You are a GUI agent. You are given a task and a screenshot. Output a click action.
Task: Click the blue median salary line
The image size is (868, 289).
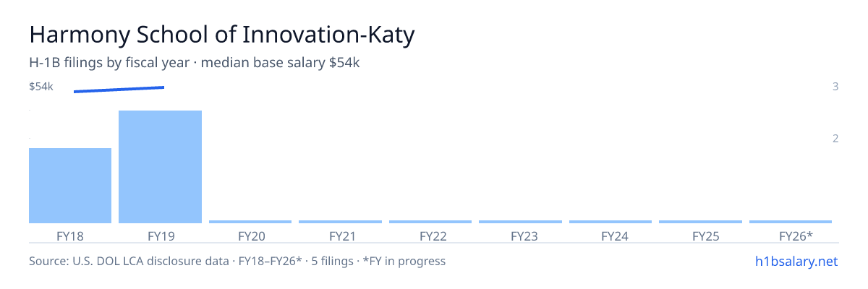coord(119,90)
